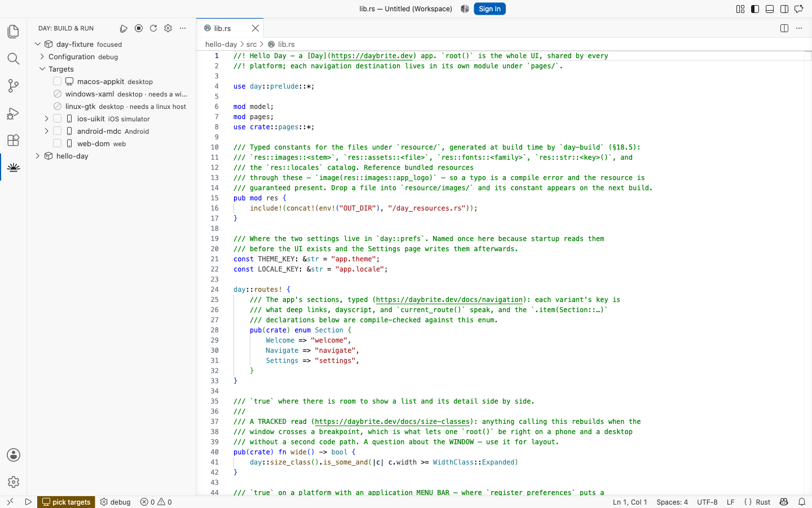Click the hello-day breadcrumb segment
This screenshot has height=508, width=812.
tap(221, 44)
